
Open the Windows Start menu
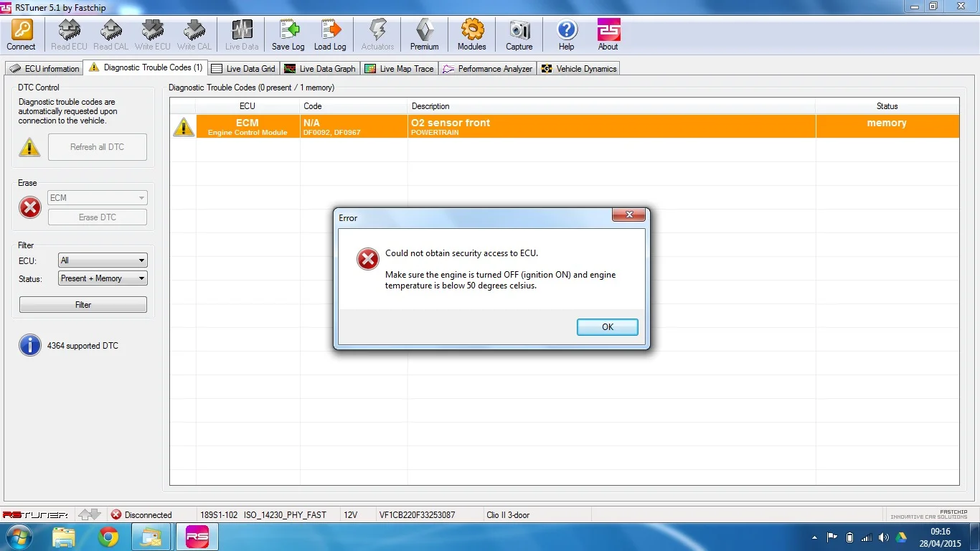(19, 537)
